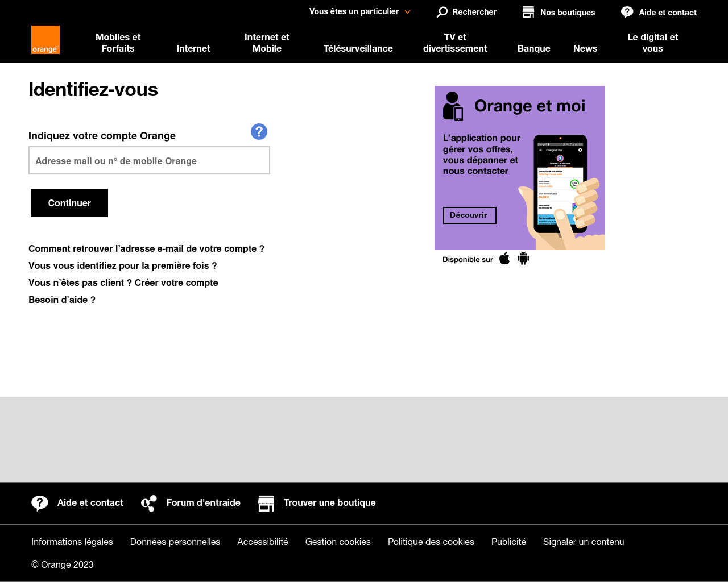Click the footer Aide et contact bubble icon
This screenshot has width=728, height=582.
point(40,503)
